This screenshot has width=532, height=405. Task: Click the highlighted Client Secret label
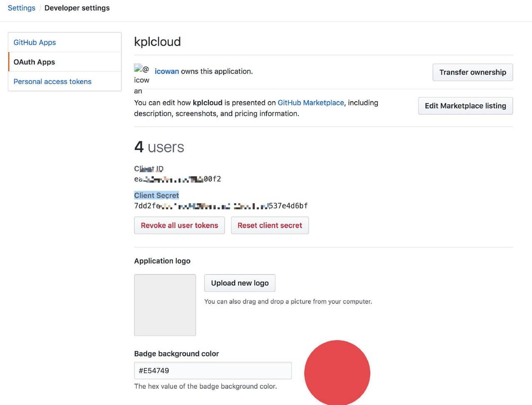click(156, 195)
